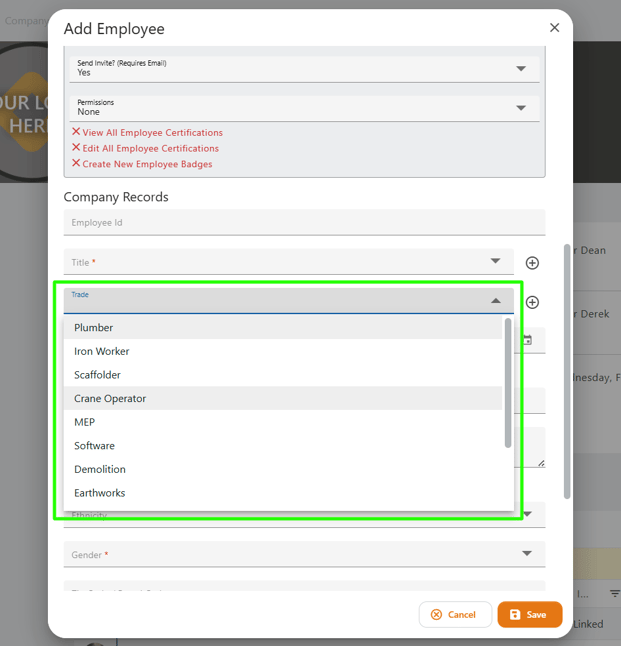
Task: Click X icon for View All Employee Certifications
Action: click(x=76, y=132)
